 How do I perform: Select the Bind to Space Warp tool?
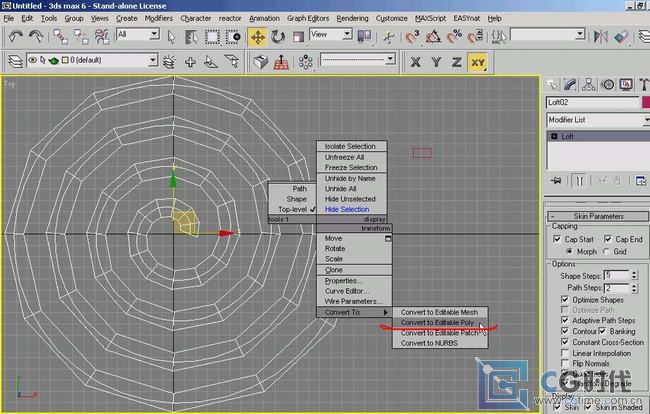coord(102,37)
